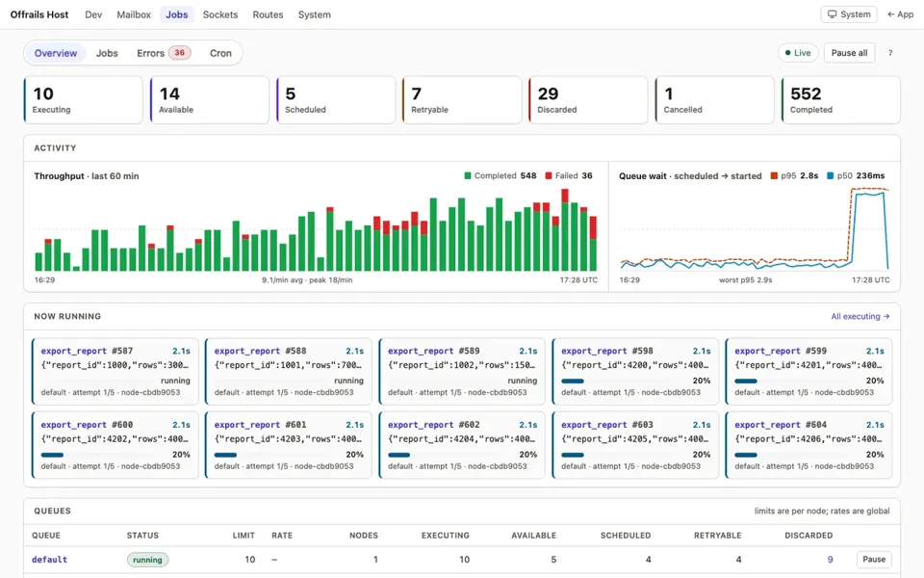Image resolution: width=924 pixels, height=578 pixels.
Task: Open the default queue link
Action: point(49,559)
